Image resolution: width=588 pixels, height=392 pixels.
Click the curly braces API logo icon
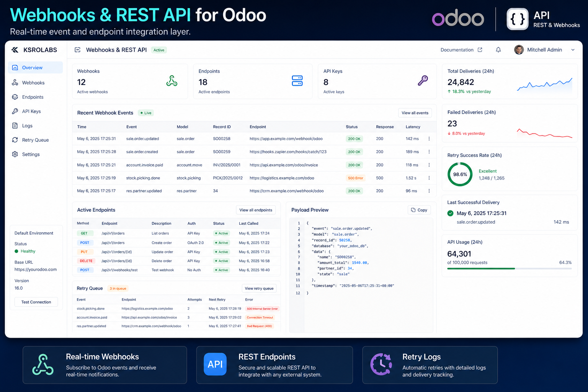(518, 19)
